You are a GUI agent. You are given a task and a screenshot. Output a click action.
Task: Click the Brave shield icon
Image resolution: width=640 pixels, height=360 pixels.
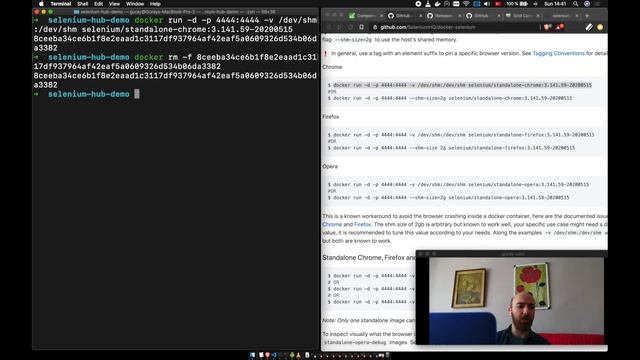pos(547,27)
